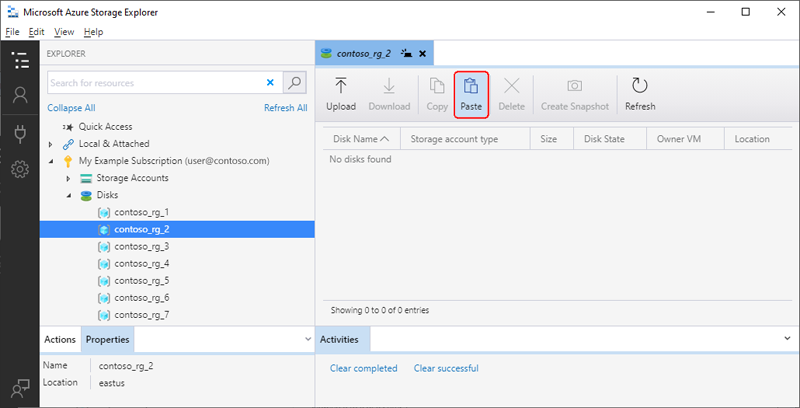Switch to the Properties tab
Image resolution: width=800 pixels, height=408 pixels.
[x=108, y=340]
